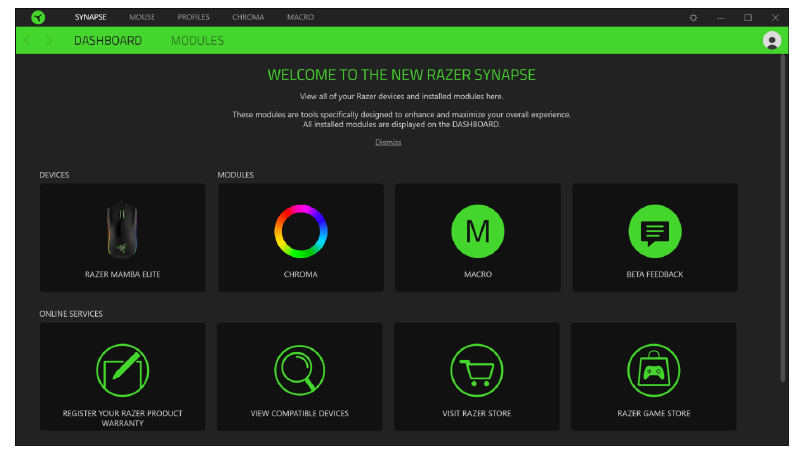Switch to the SYNAPSE top tab
This screenshot has width=802, height=456.
pos(91,17)
